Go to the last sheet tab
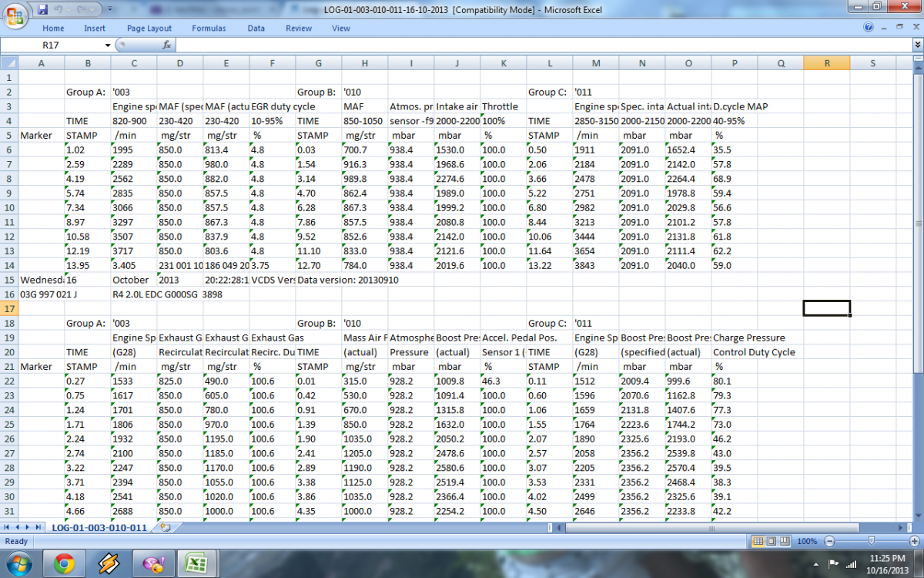 (37, 527)
